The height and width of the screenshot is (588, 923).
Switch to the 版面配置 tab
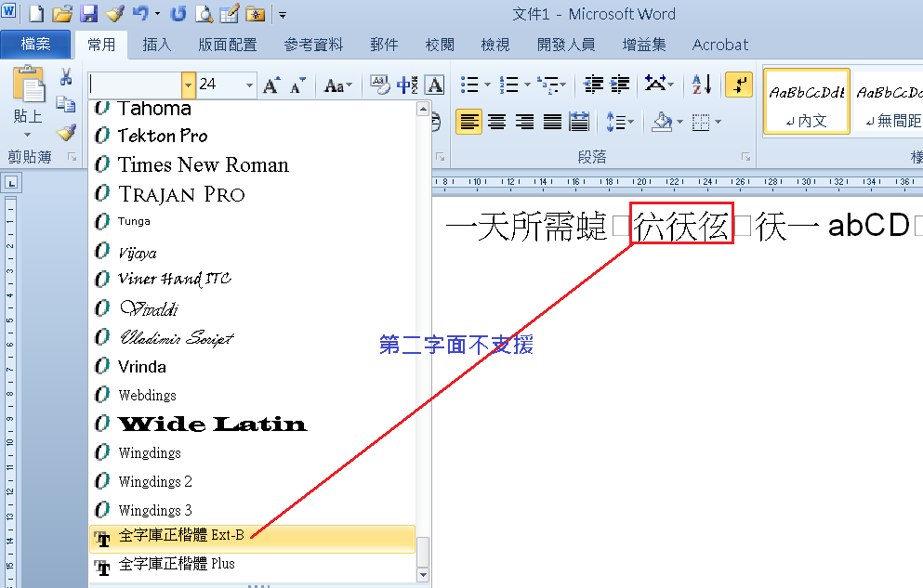(227, 45)
